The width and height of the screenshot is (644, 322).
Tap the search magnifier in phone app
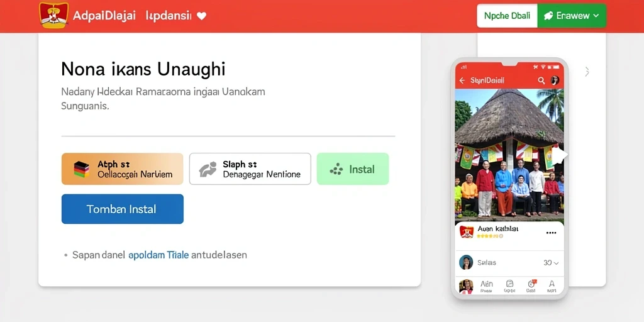[x=541, y=80]
